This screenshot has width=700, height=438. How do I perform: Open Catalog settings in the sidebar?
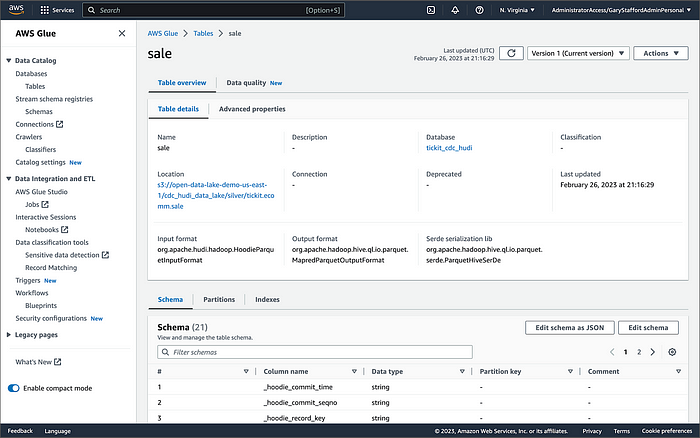(40, 162)
